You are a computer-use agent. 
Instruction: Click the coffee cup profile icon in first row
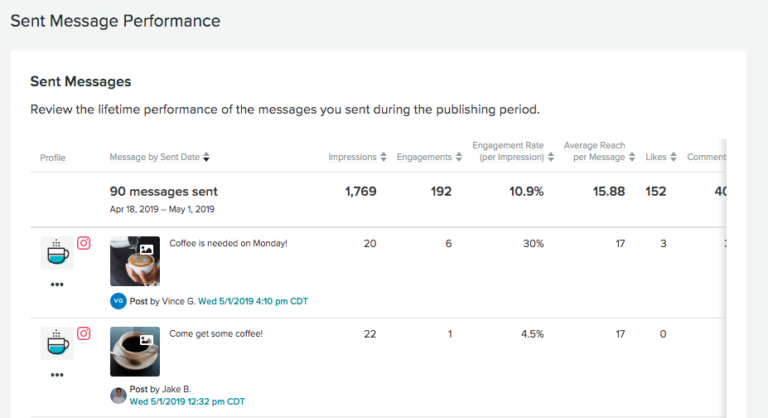(57, 252)
